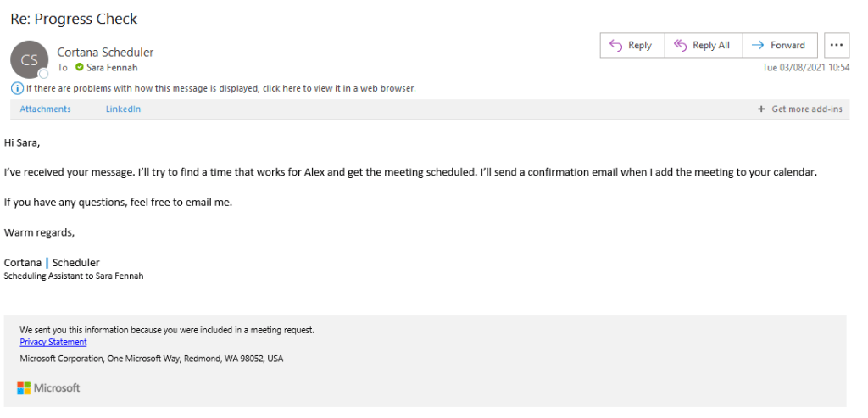
Task: Click the Reply All double-arrow icon
Action: coord(680,46)
